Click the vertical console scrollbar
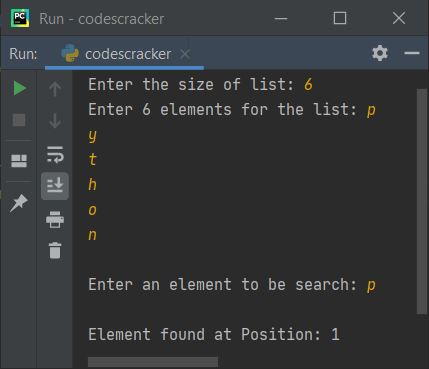Viewport: 429px width, 369px height. 422,201
